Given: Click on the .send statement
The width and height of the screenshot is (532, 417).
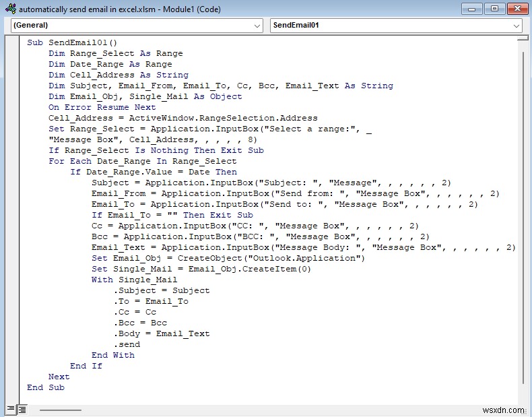Looking at the screenshot, I should 127,344.
